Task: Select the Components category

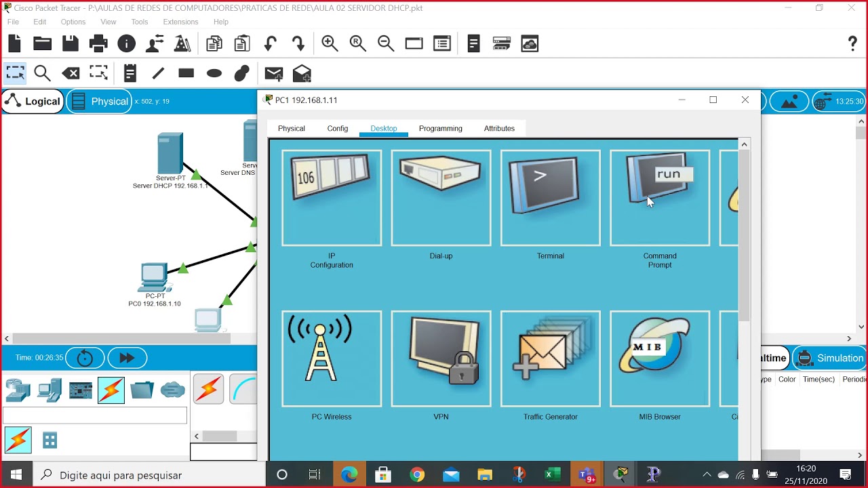Action: click(x=80, y=390)
